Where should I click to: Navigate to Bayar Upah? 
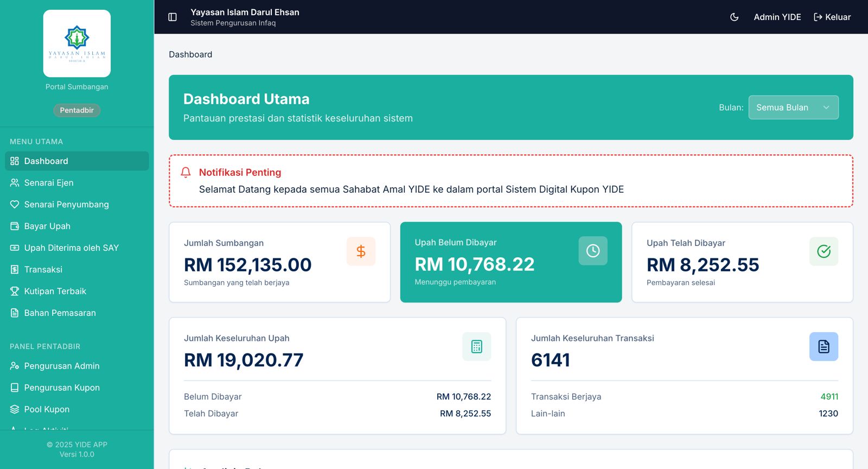(x=77, y=226)
